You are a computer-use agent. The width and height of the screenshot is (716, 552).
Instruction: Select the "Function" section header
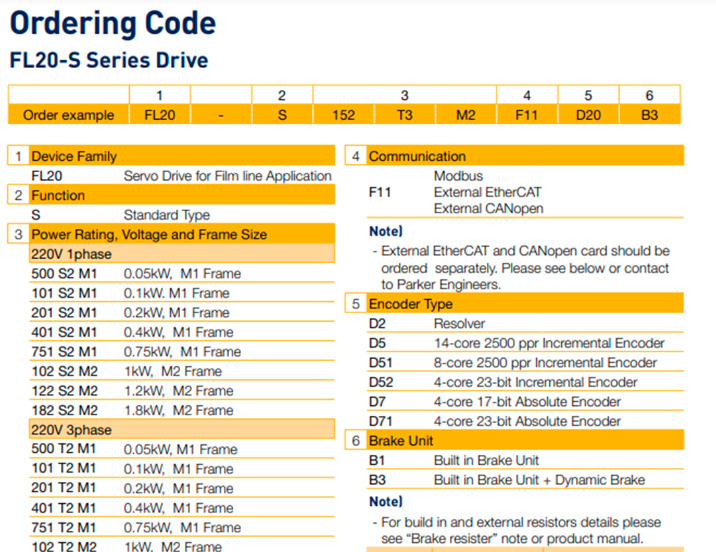click(x=58, y=195)
